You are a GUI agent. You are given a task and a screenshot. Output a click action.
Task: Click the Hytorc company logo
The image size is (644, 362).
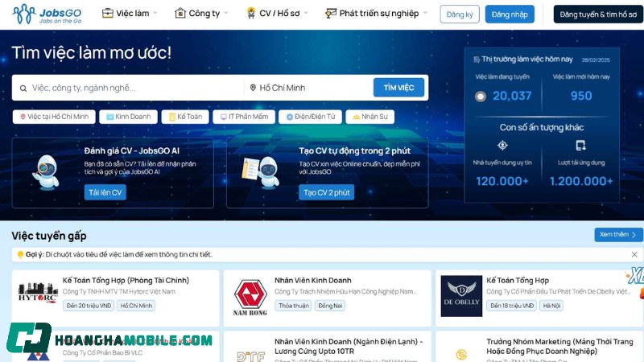[38, 292]
